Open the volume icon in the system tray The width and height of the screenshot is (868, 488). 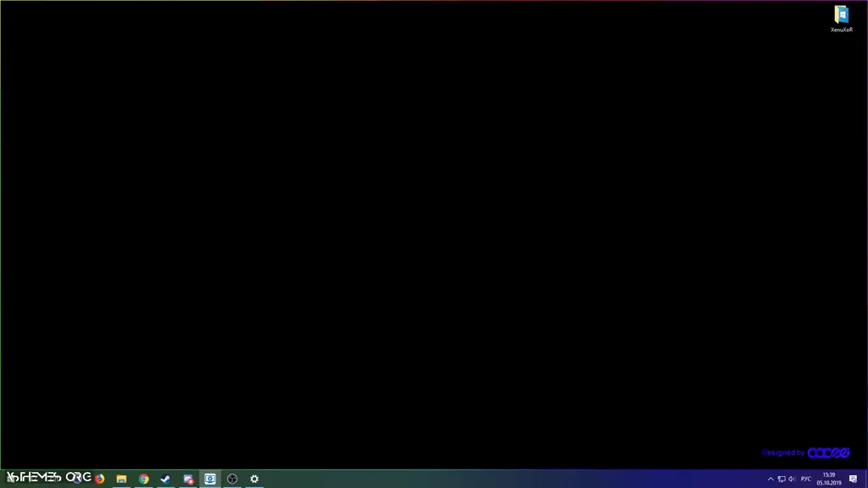tap(792, 479)
